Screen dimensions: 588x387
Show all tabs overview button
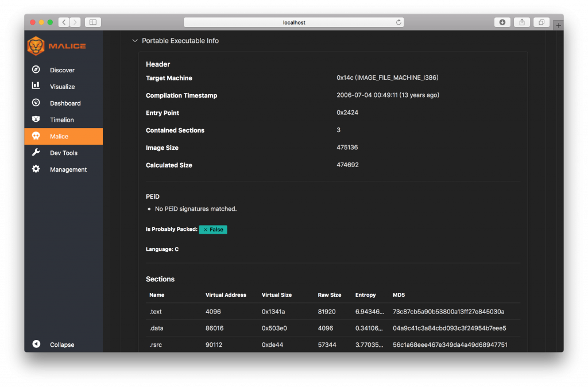[541, 22]
